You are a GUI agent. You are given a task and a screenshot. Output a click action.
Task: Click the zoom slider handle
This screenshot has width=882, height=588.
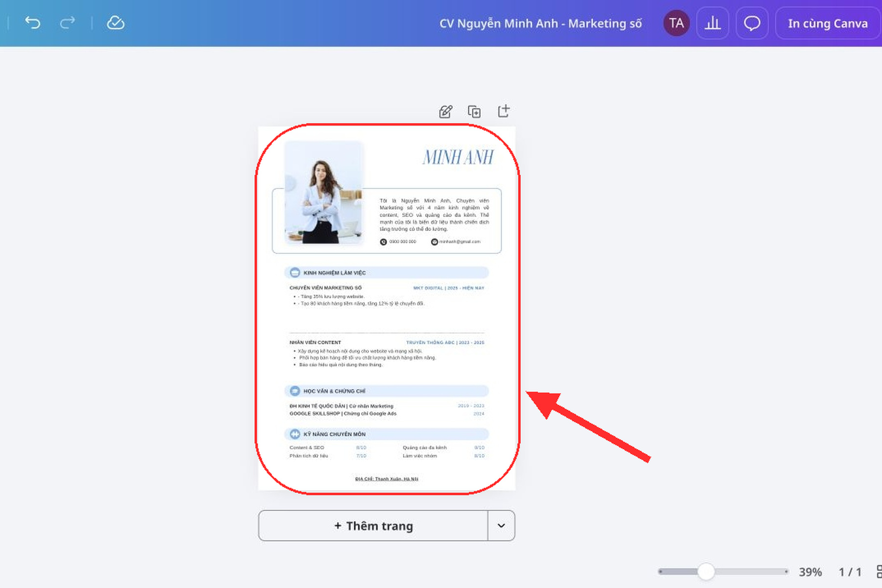tap(706, 571)
